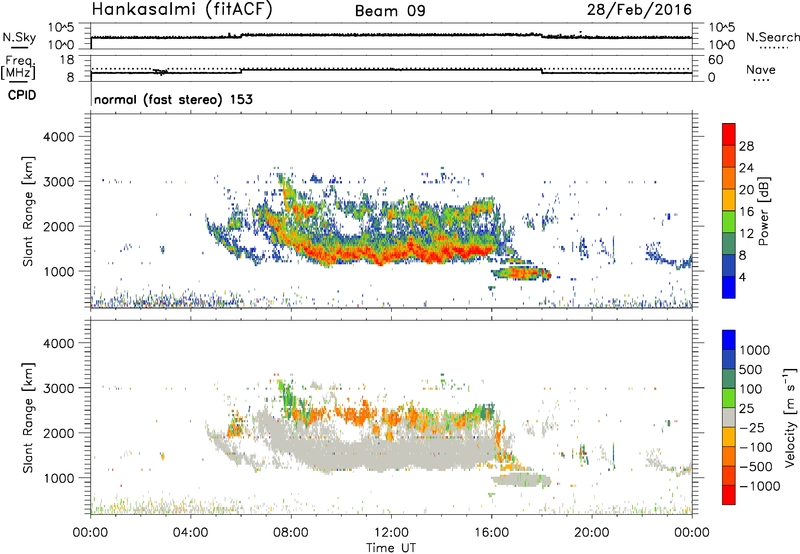Click the '4000' tick on power panel axis
Screen dimensions: 800x554
click(x=58, y=137)
